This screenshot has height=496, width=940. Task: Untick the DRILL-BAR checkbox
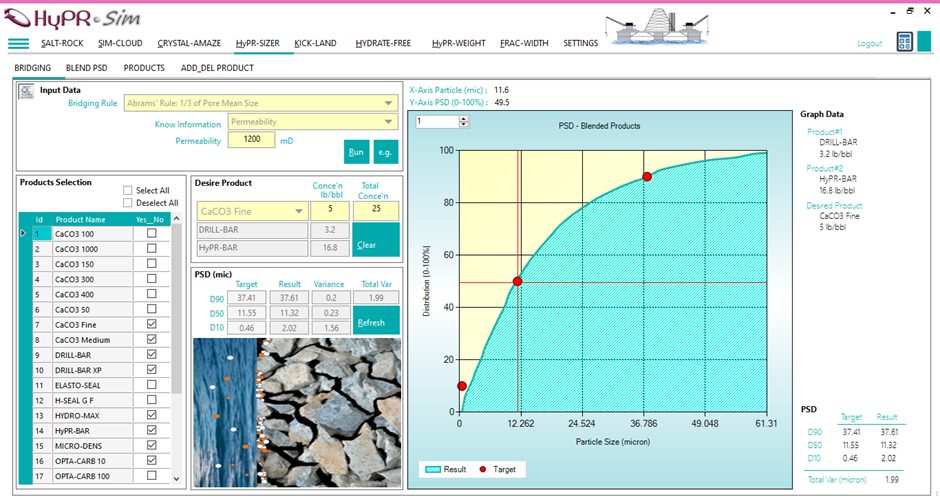click(x=152, y=354)
